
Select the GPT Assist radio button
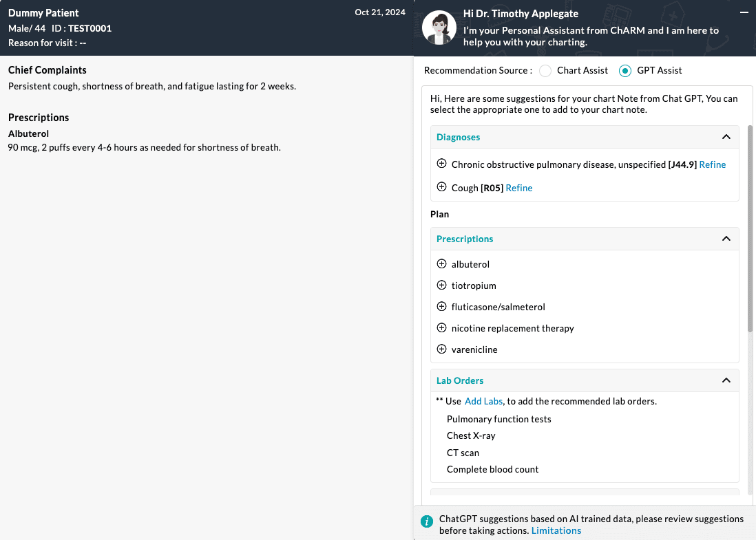pyautogui.click(x=625, y=70)
